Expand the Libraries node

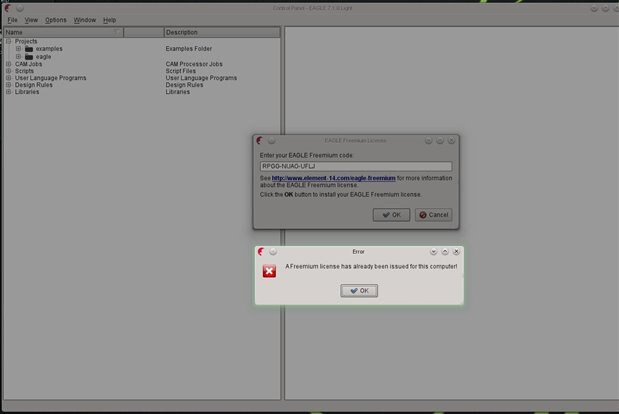8,92
